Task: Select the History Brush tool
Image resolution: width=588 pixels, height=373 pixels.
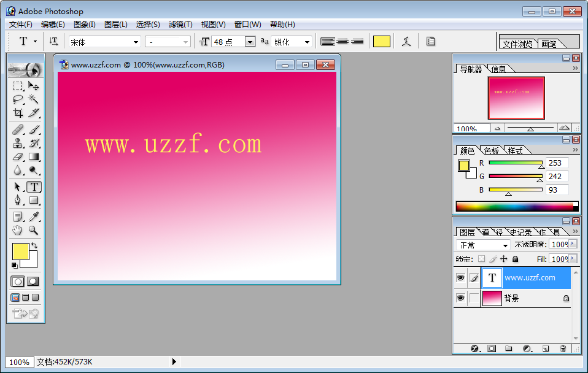Action: point(34,143)
